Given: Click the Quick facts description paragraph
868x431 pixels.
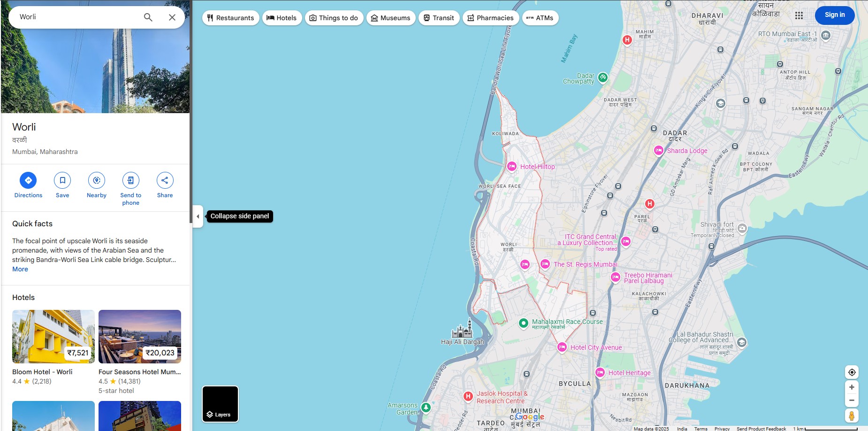Looking at the screenshot, I should [94, 250].
